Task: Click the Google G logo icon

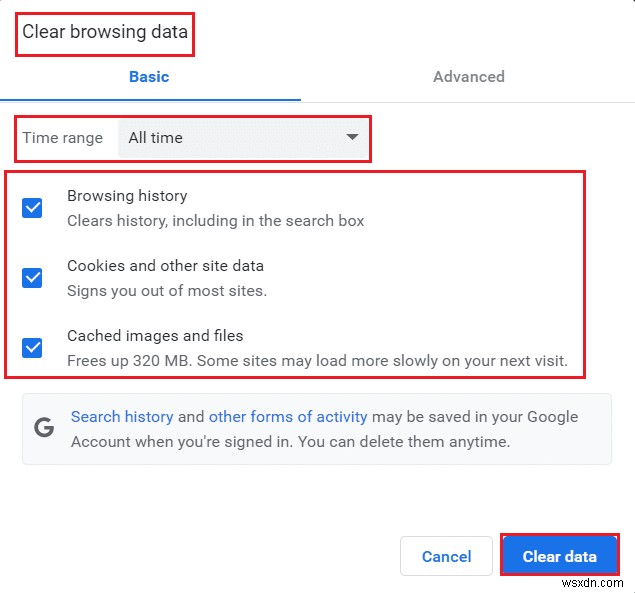Action: click(44, 428)
